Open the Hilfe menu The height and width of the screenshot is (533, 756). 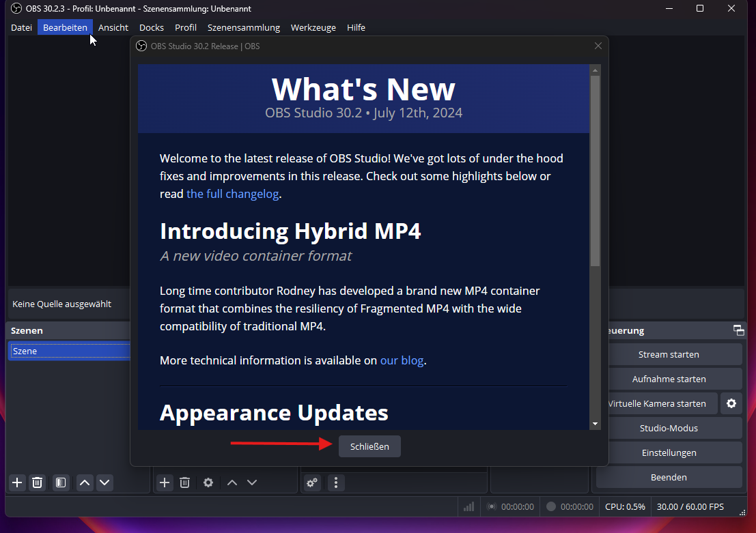tap(356, 27)
